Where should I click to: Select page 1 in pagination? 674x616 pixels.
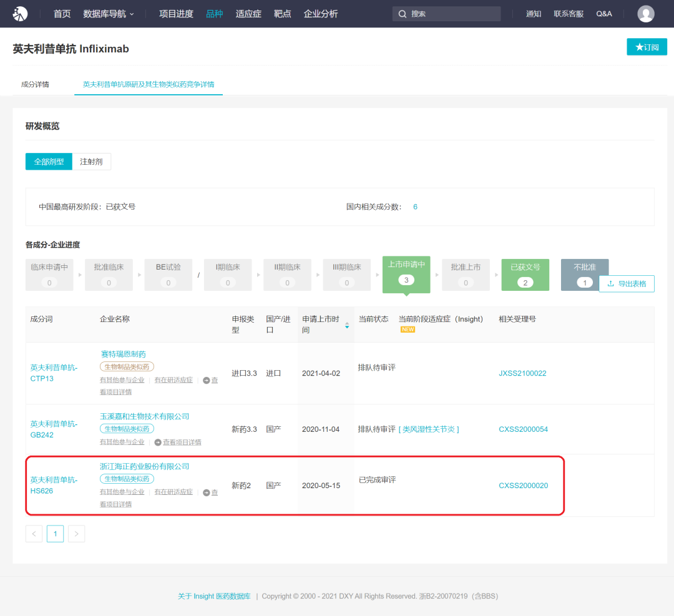[x=55, y=534]
